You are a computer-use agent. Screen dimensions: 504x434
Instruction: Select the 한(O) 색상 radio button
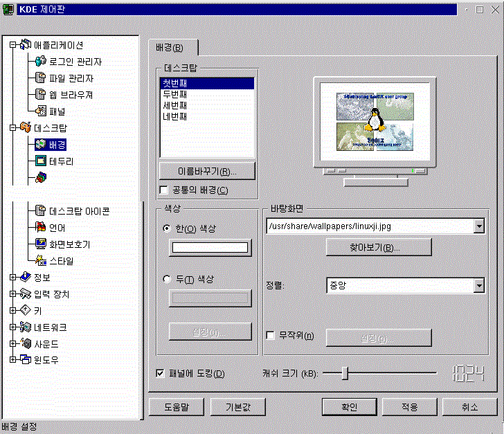pos(166,228)
